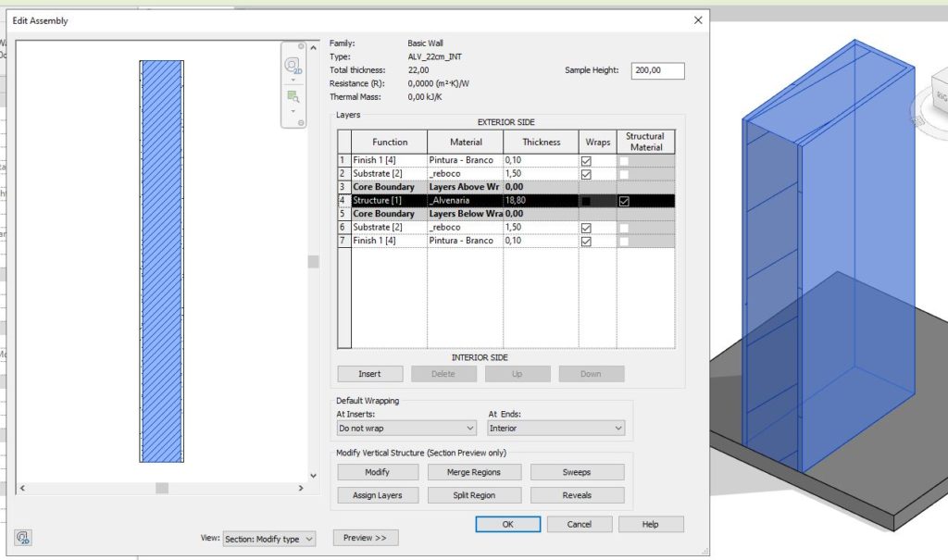The image size is (948, 560).
Task: Open dropdown arrow under the steering wheel icon
Action: pyautogui.click(x=293, y=80)
